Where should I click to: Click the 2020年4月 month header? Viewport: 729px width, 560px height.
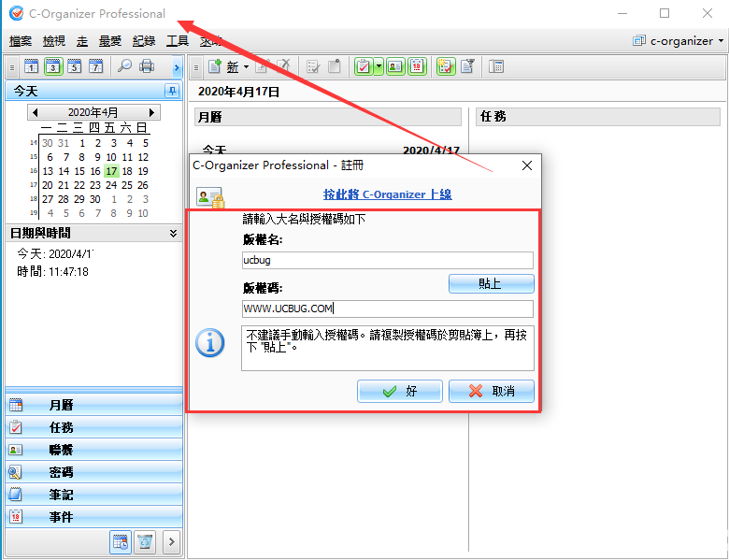(93, 112)
